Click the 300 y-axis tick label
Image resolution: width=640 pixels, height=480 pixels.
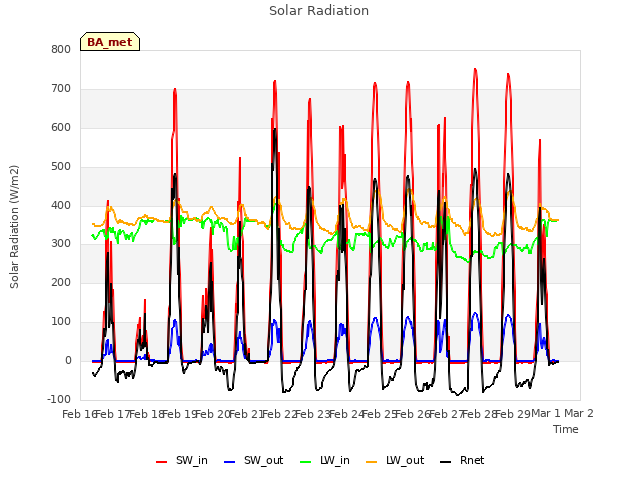pyautogui.click(x=61, y=244)
